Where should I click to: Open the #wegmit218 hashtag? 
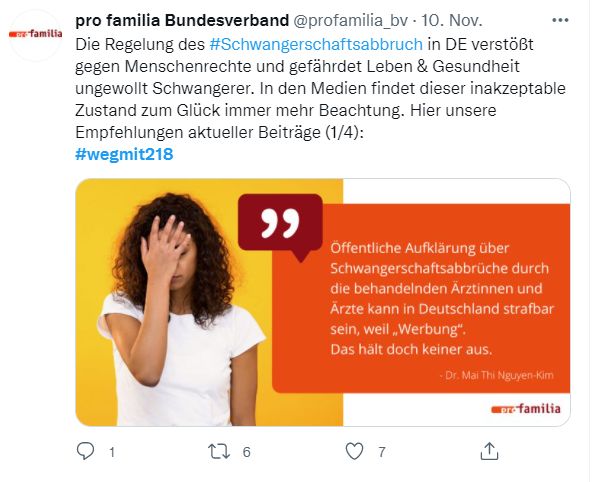pyautogui.click(x=124, y=154)
